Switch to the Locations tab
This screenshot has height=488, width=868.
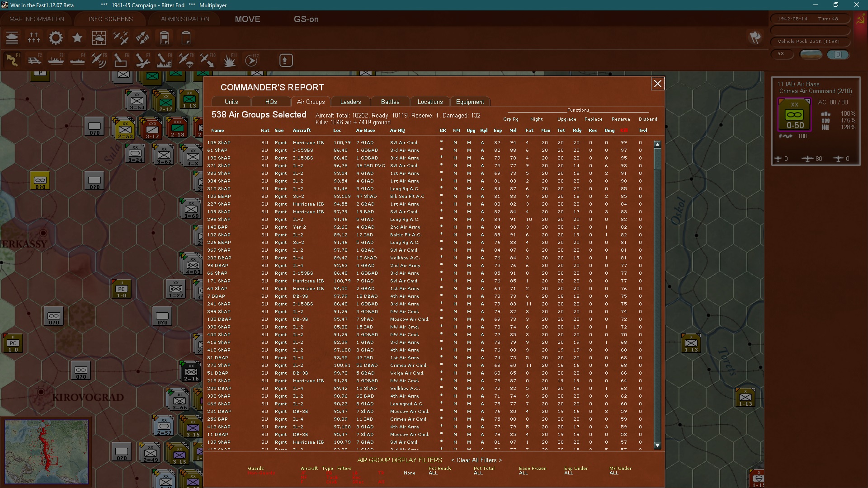coord(430,102)
